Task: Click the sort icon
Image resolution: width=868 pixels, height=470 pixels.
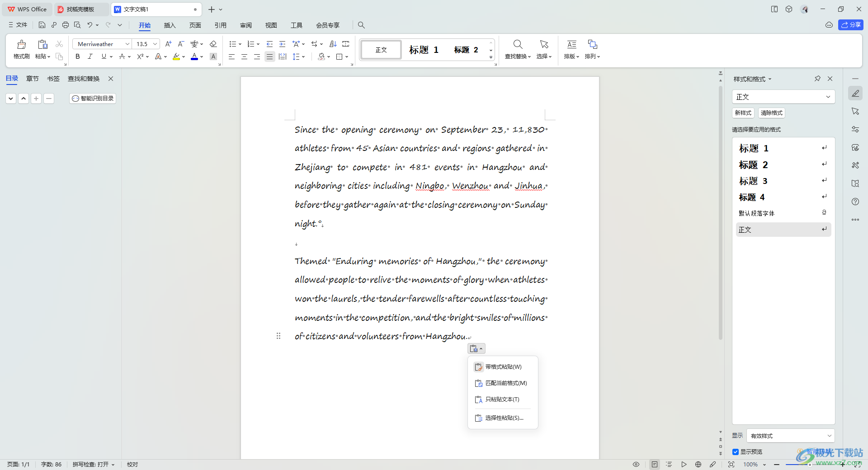Action: pos(333,44)
